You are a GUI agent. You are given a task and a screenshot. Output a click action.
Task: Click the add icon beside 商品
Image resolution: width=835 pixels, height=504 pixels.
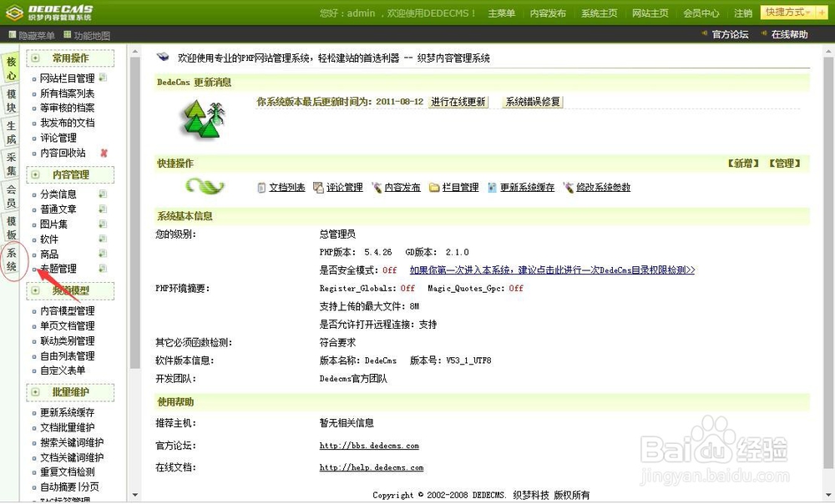click(x=103, y=254)
